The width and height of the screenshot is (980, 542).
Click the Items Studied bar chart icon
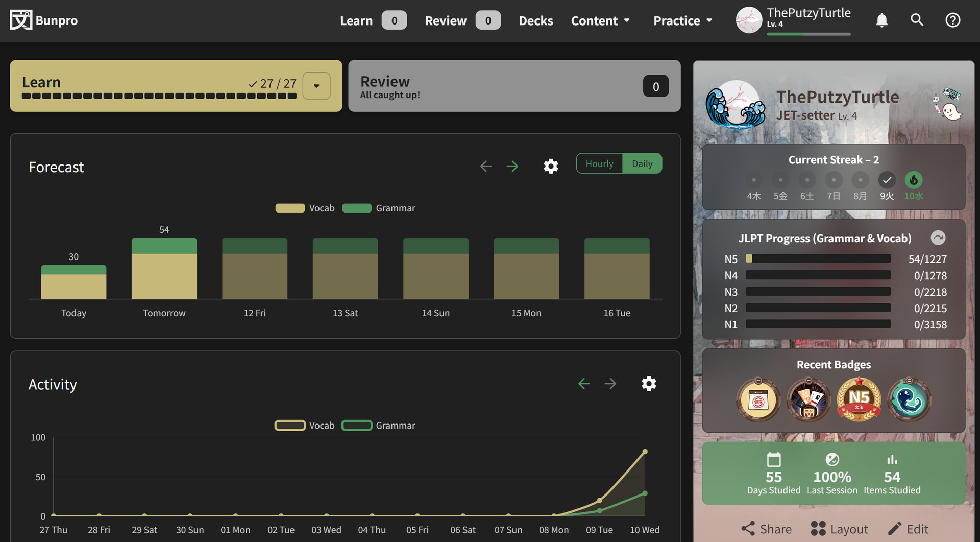(892, 460)
